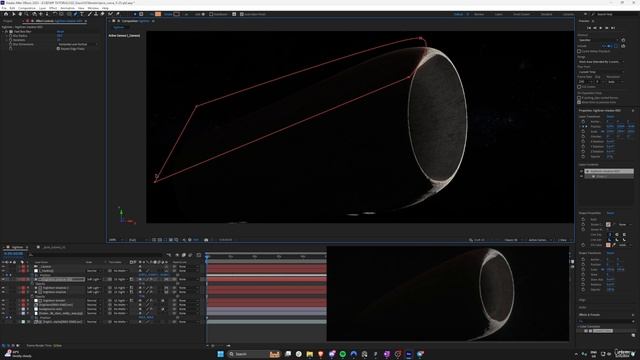The height and width of the screenshot is (360, 640).
Task: Click the graph editor icon in timeline
Action: tap(198, 255)
